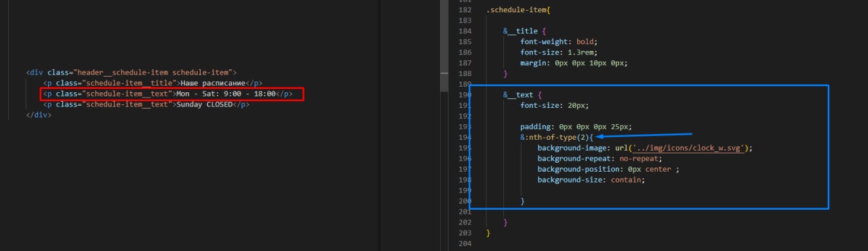This screenshot has height=251, width=868.
Task: Click line number 202 in the gutter
Action: [x=465, y=222]
